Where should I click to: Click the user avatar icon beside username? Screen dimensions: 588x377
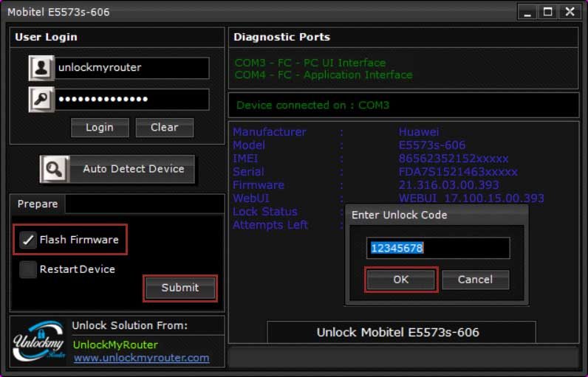point(41,68)
